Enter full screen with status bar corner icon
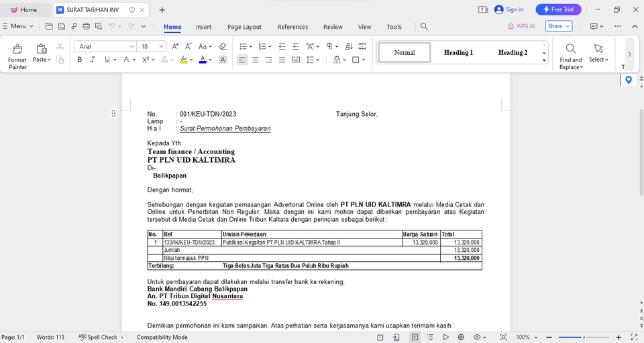This screenshot has width=644, height=343. tap(634, 337)
